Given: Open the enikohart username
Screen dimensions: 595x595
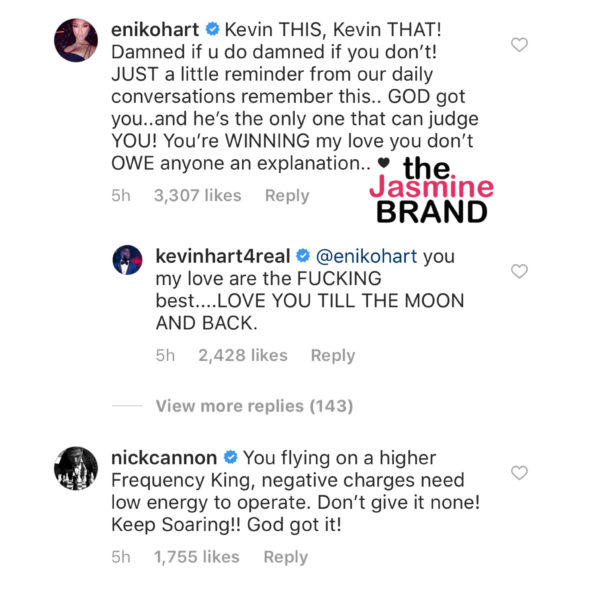Looking at the screenshot, I should [155, 30].
